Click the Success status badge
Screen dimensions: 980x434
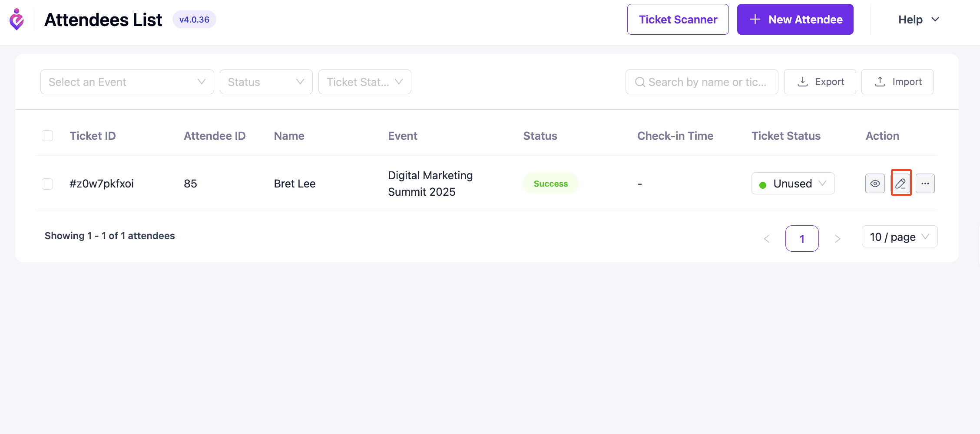(551, 184)
